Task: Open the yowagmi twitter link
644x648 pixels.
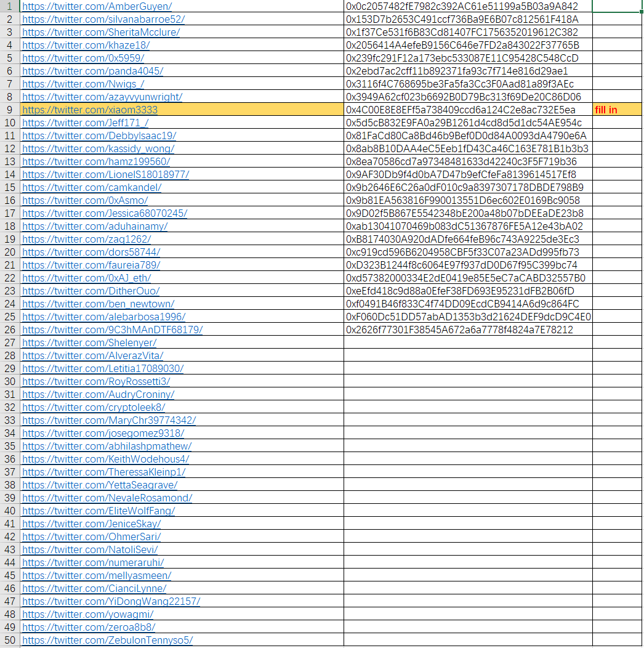Action: (88, 614)
